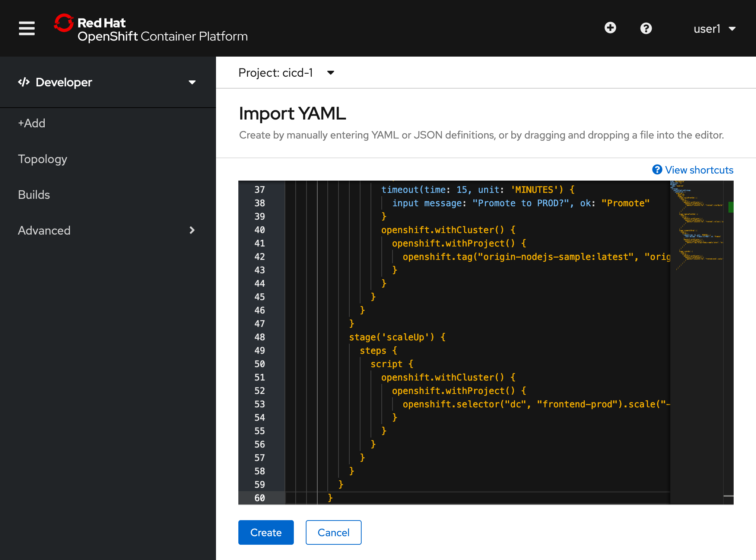The height and width of the screenshot is (560, 756).
Task: Open the Project: cicd-1 selector
Action: point(286,73)
